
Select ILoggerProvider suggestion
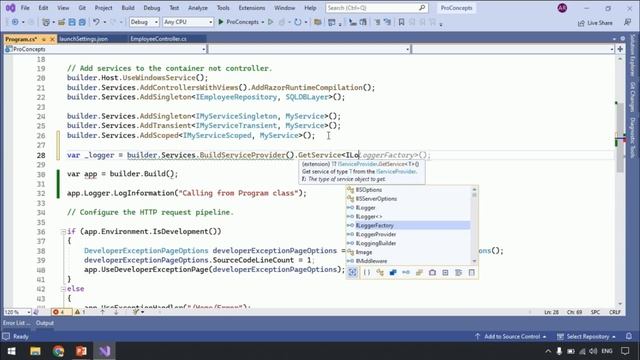(x=408, y=234)
